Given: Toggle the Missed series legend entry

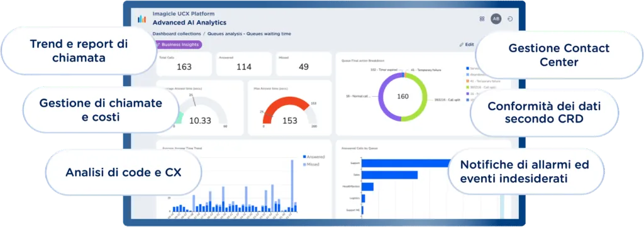Looking at the screenshot, I should (311, 164).
